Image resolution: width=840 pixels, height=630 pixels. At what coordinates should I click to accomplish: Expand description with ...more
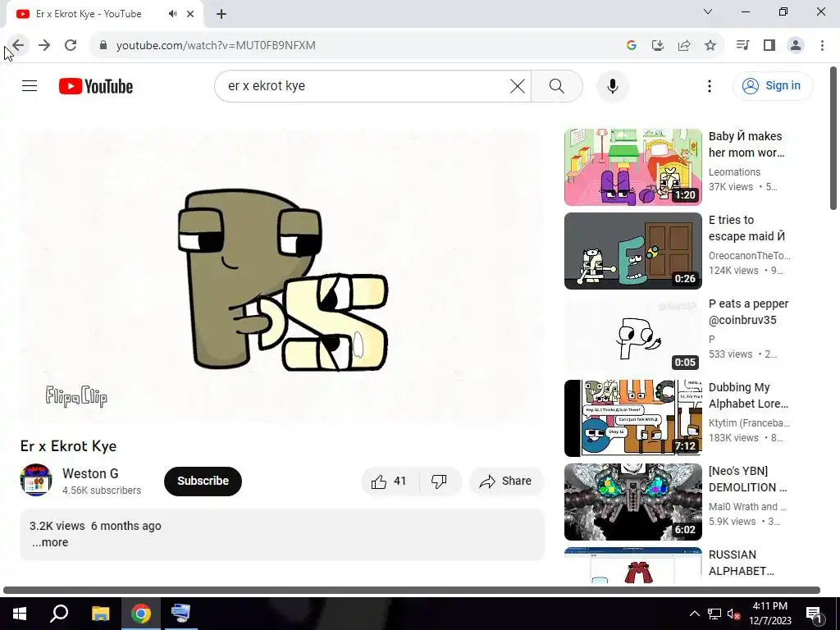(50, 542)
